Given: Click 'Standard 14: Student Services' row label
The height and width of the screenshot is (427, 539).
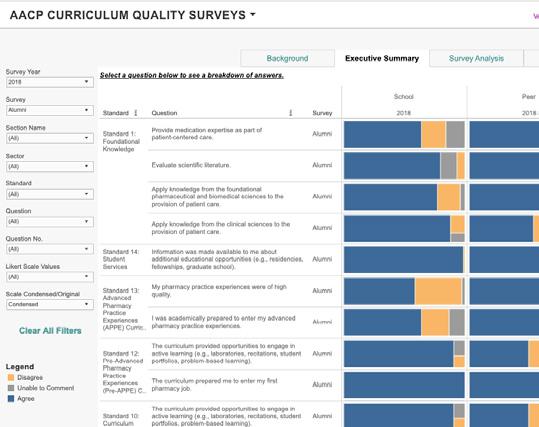Looking at the screenshot, I should (121, 259).
